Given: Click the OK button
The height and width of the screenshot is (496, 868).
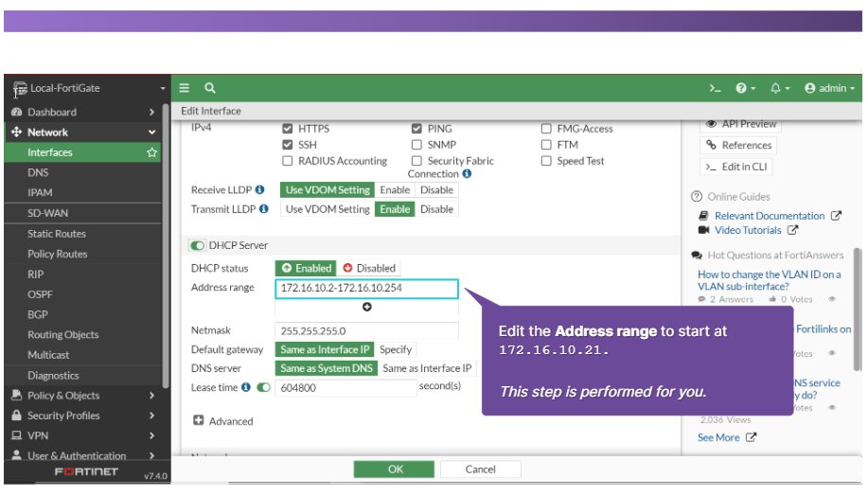Looking at the screenshot, I should coord(394,469).
